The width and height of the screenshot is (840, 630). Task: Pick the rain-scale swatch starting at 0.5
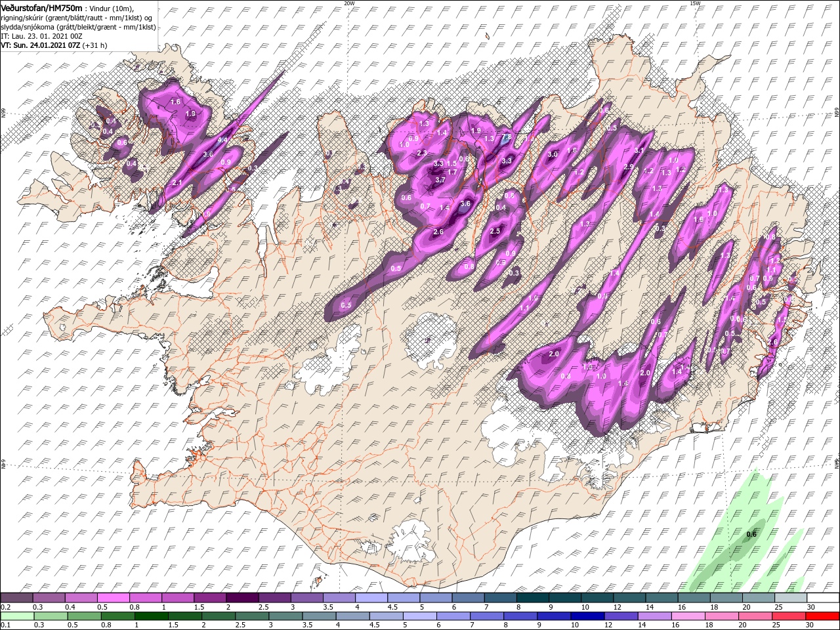pos(84,616)
